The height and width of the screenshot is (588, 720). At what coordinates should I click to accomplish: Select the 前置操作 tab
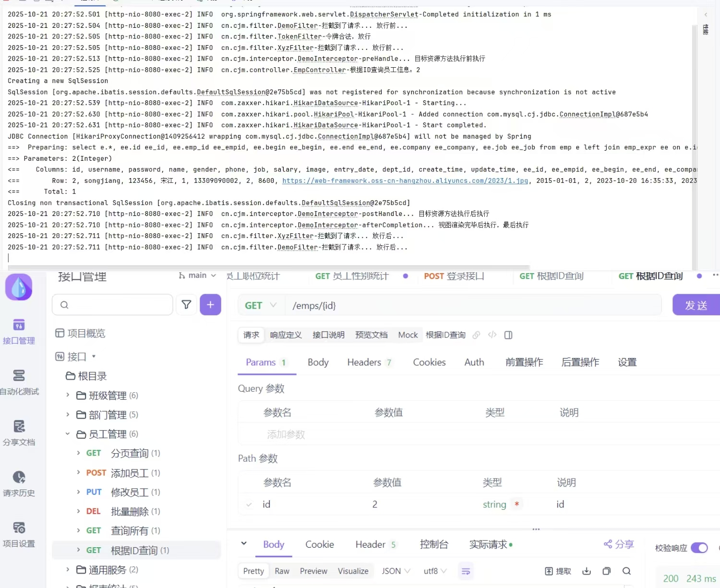tap(524, 362)
